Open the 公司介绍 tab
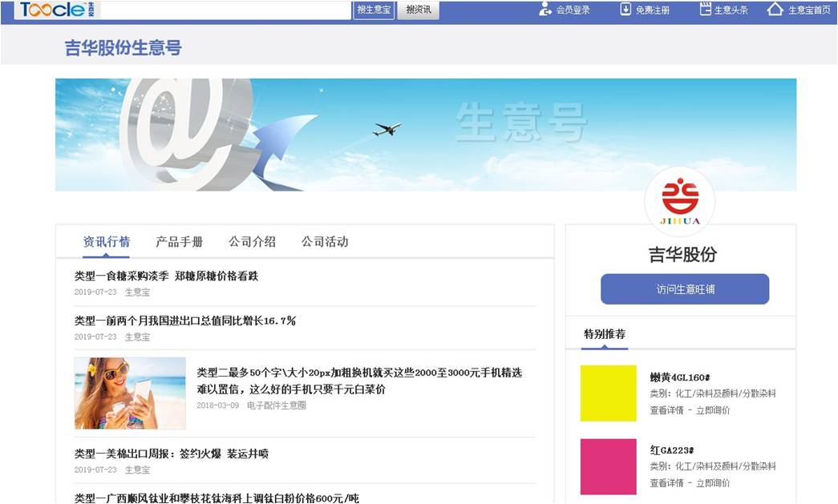This screenshot has width=838, height=504. pyautogui.click(x=253, y=242)
